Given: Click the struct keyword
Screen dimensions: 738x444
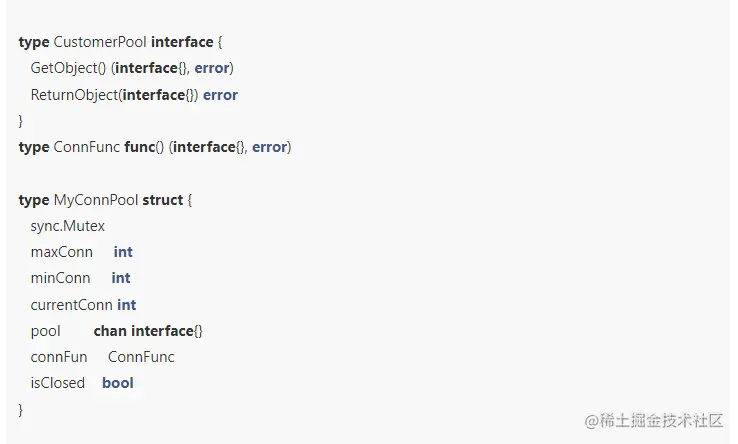Looking at the screenshot, I should click(x=162, y=200).
